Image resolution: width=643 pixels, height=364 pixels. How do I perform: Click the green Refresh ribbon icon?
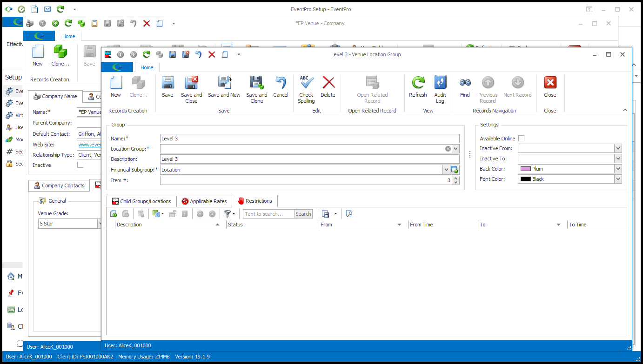418,83
